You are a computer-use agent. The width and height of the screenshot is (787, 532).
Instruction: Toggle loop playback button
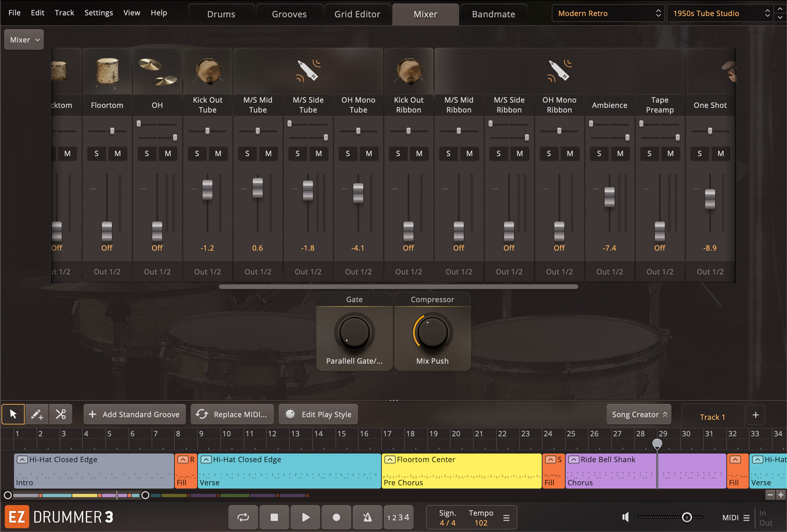[243, 517]
